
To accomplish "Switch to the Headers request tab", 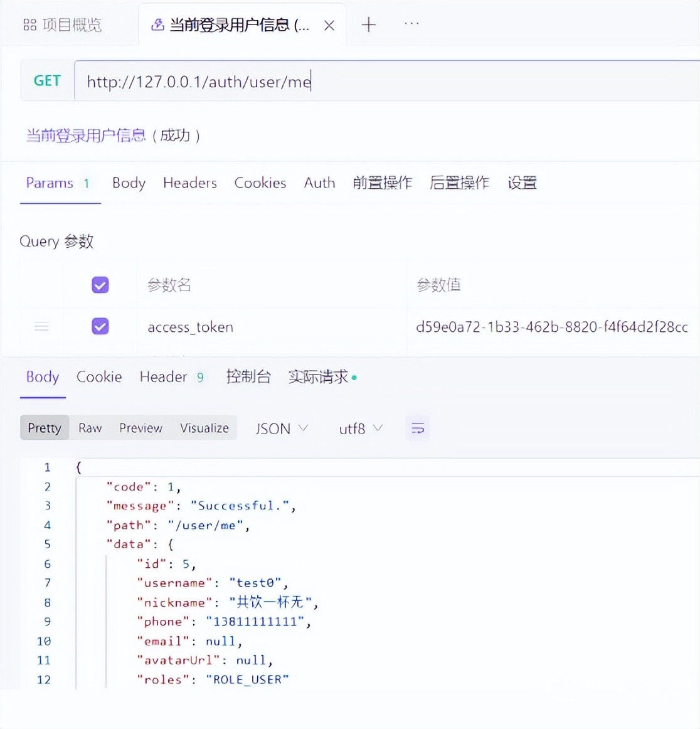I will click(189, 183).
